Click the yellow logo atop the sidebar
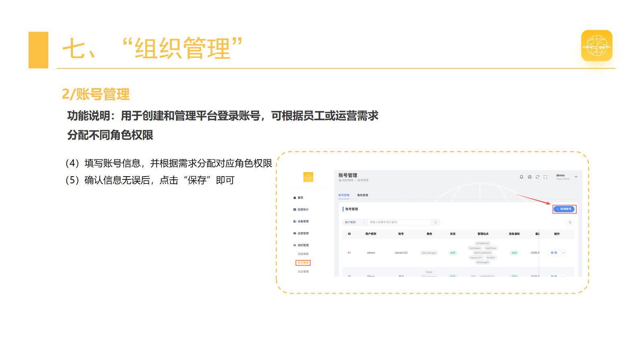Screen dimensions: 644x362 pos(308,177)
